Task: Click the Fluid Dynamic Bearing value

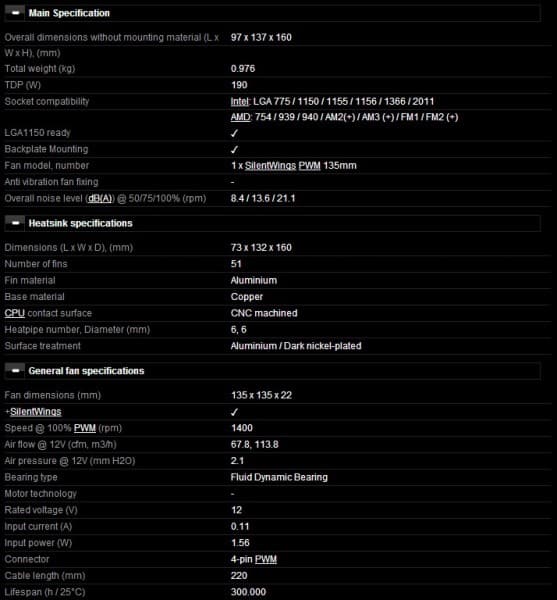Action: coord(279,477)
